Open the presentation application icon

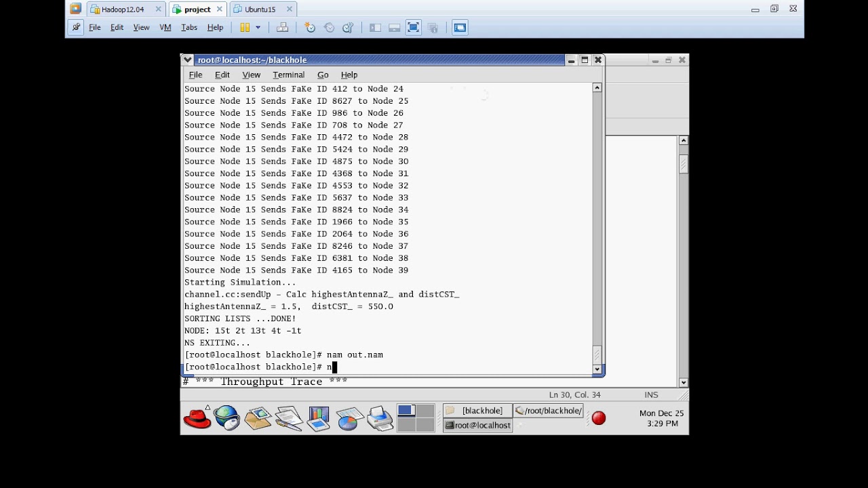318,418
